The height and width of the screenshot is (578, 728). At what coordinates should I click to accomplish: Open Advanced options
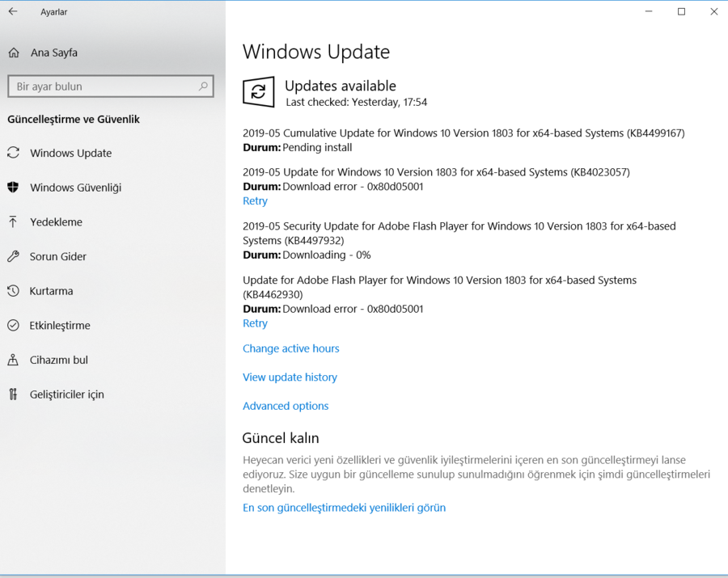(286, 406)
